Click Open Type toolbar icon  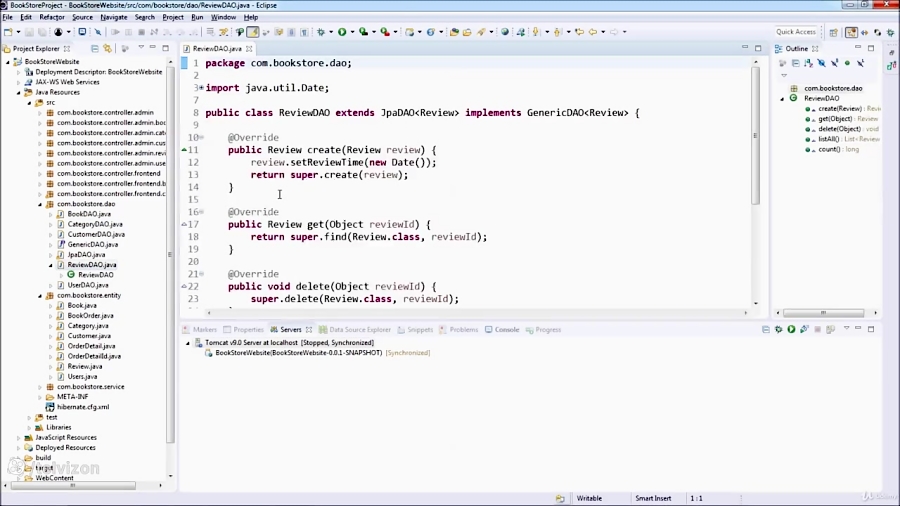click(453, 32)
